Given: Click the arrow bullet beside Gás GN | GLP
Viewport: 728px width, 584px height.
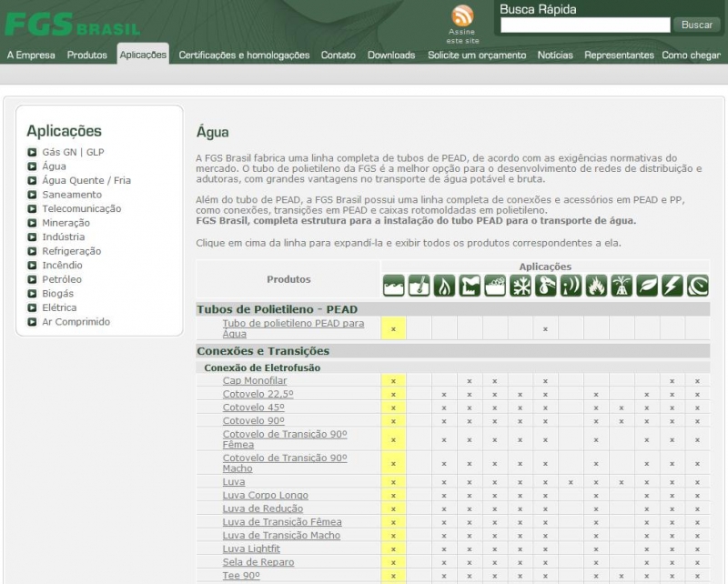Looking at the screenshot, I should [x=32, y=152].
